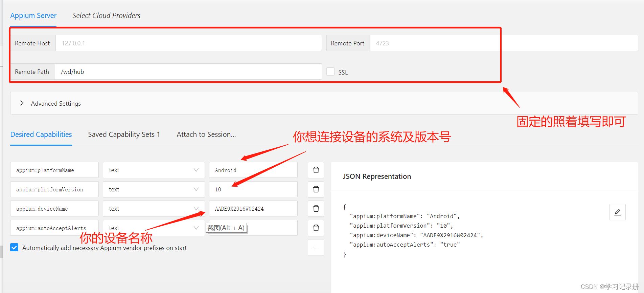Screen dimensions: 644x293
Task: Edit the raw JSON representation
Action: pyautogui.click(x=617, y=212)
